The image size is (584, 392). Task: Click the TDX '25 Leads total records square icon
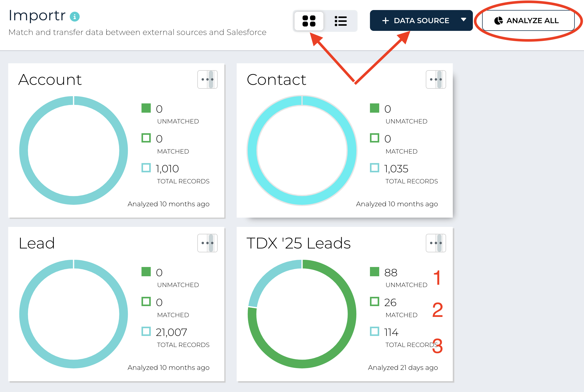click(x=374, y=331)
